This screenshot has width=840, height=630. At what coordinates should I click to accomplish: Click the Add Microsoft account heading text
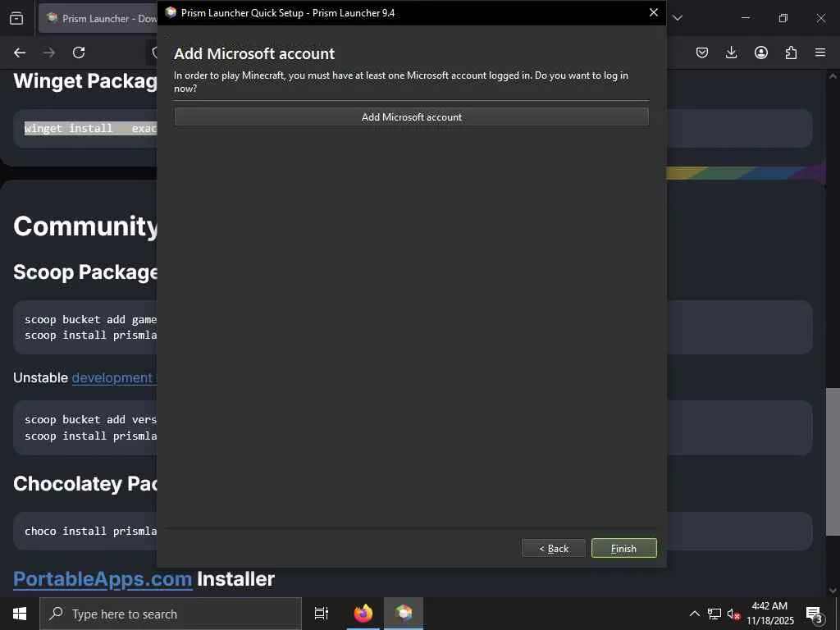(x=254, y=53)
